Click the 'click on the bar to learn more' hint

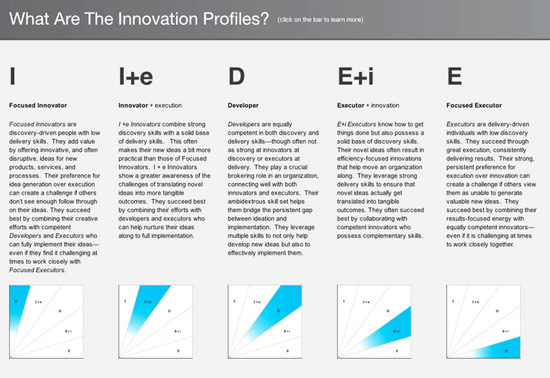[320, 20]
